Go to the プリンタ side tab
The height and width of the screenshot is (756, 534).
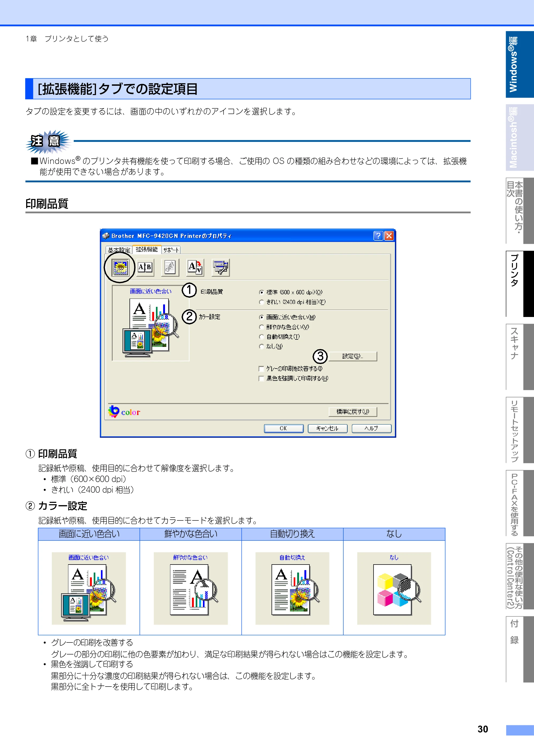coord(520,284)
